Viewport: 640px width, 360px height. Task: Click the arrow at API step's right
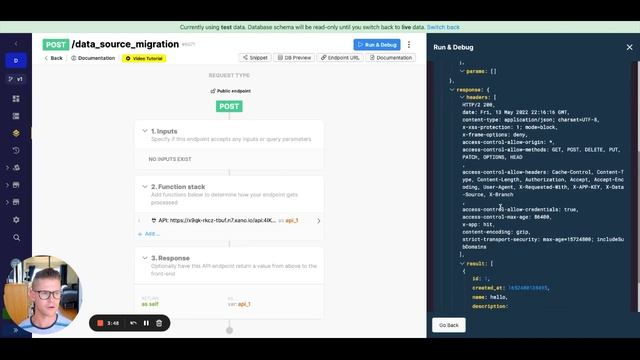point(318,221)
